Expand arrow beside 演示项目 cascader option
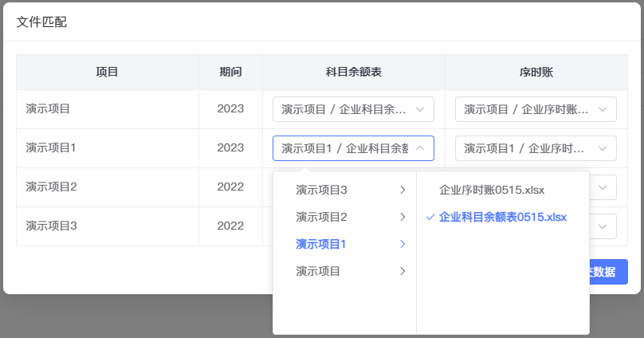 point(402,271)
